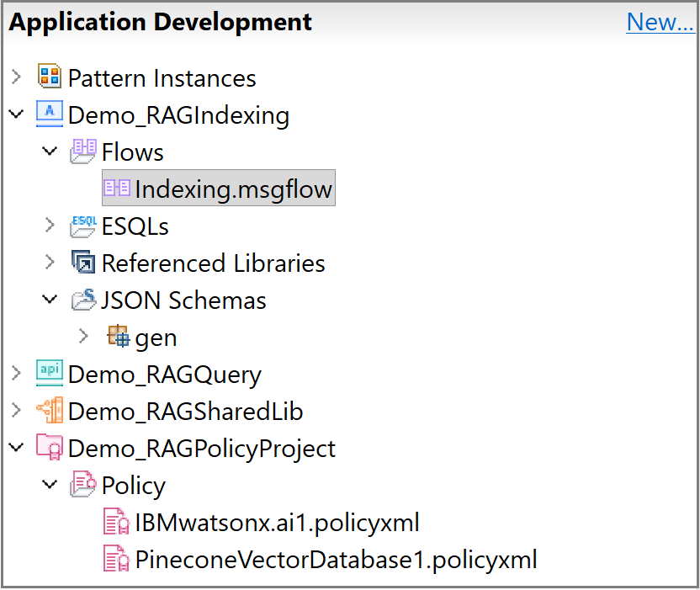
Task: Select IBMwatsonx.ai1.policyxml file
Action: click(277, 523)
